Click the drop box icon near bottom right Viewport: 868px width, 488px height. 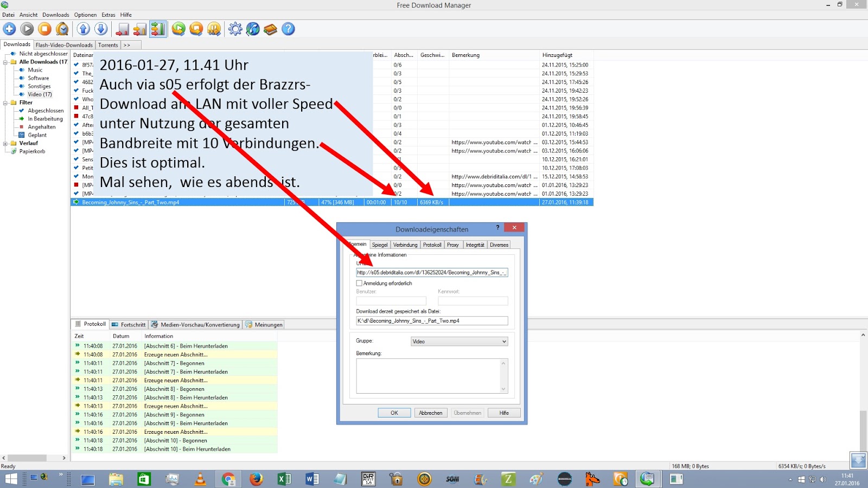(x=858, y=460)
